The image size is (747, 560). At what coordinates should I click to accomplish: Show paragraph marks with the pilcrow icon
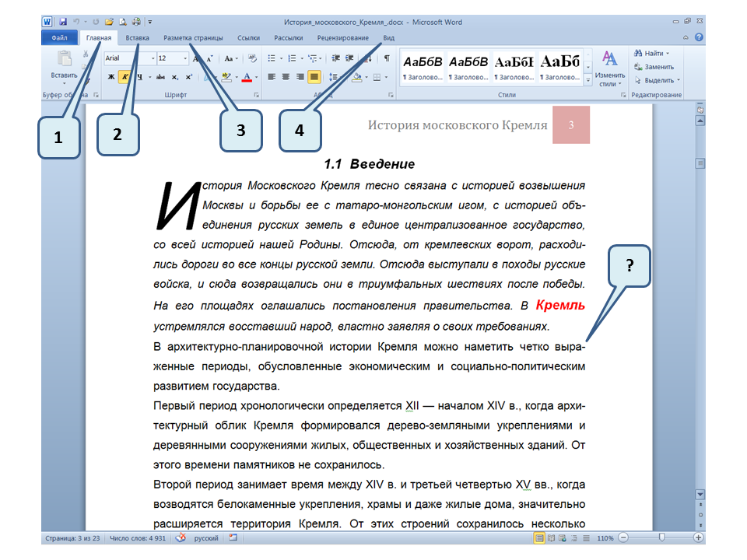point(386,58)
